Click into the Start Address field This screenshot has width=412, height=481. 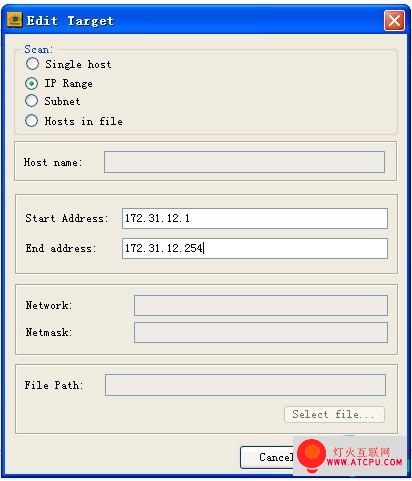255,218
